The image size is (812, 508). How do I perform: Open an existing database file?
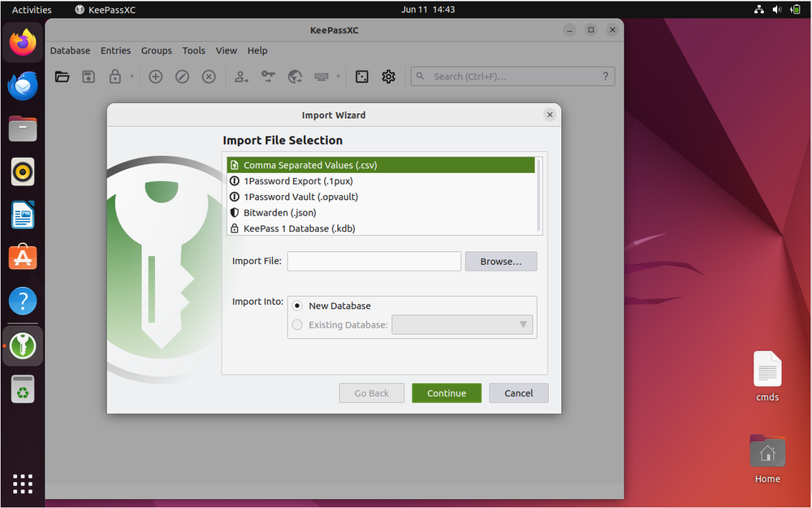pos(63,76)
